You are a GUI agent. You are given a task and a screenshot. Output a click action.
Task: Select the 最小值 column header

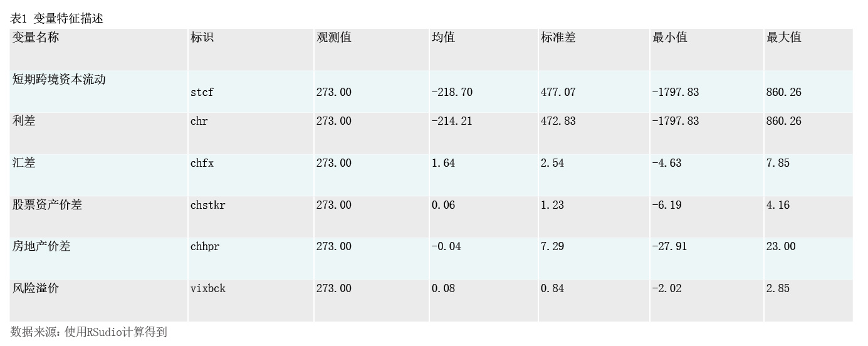(670, 38)
